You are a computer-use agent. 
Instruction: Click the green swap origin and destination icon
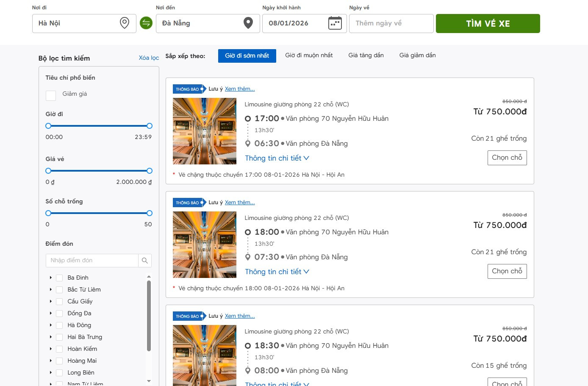146,23
